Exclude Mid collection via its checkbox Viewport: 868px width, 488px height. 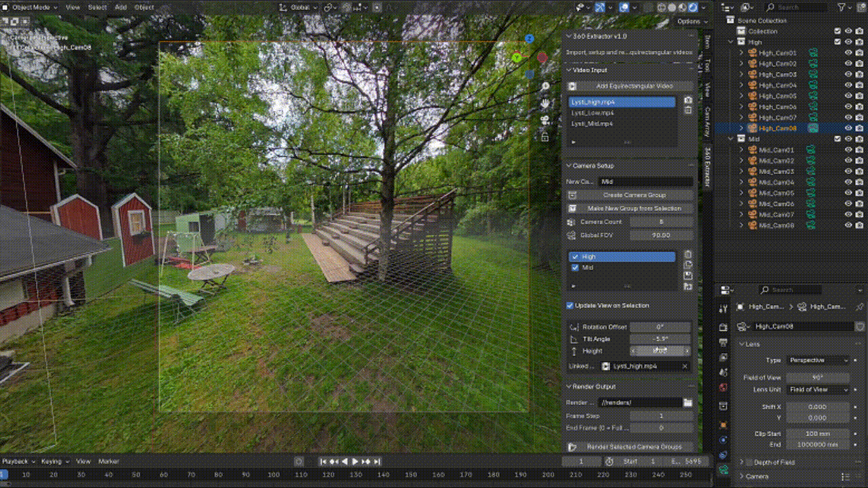tap(837, 139)
